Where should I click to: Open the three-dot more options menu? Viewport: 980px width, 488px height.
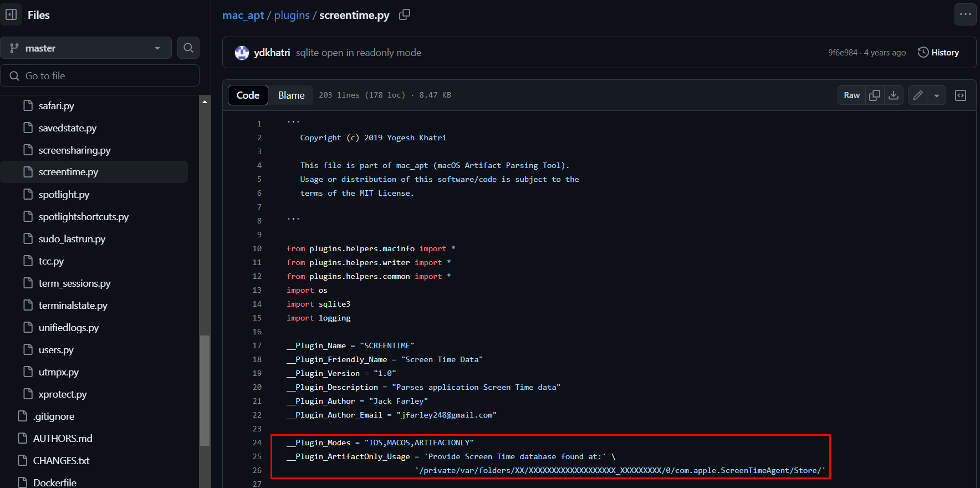(965, 15)
